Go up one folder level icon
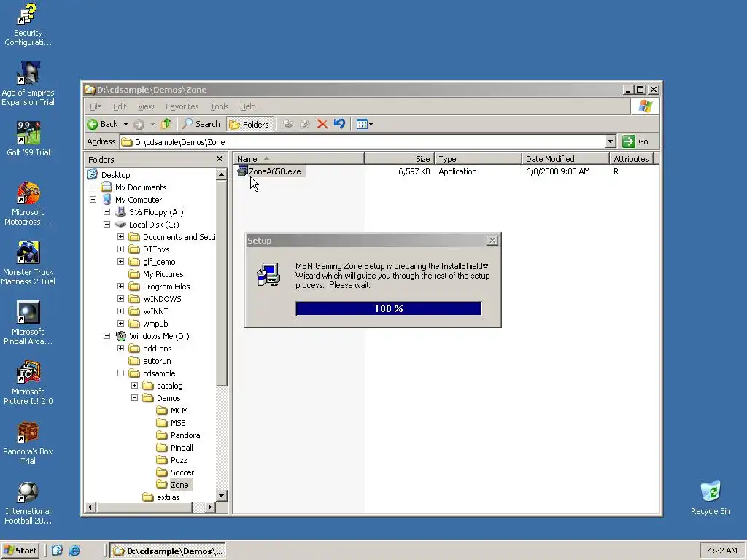The height and width of the screenshot is (560, 747). (x=166, y=124)
